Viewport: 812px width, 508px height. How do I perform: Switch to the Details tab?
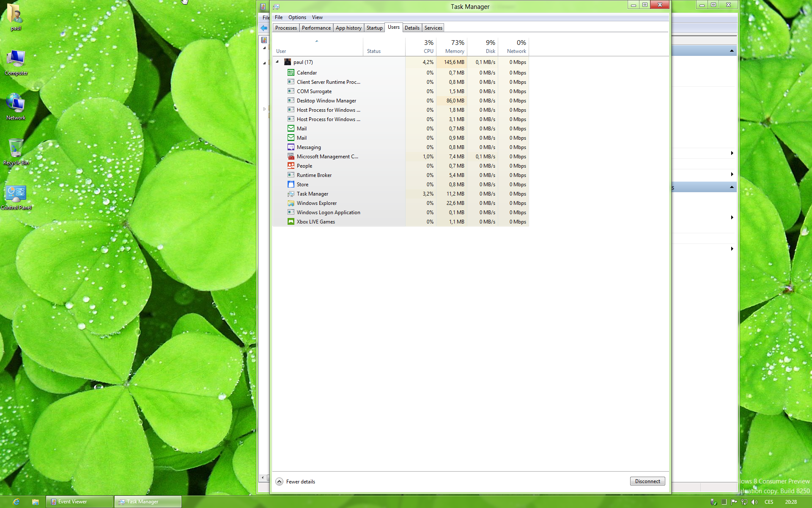click(x=412, y=28)
